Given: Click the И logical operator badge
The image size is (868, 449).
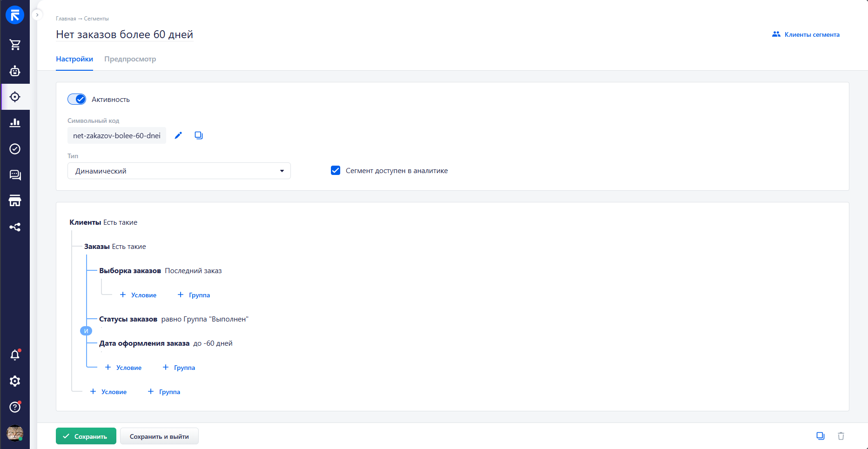Looking at the screenshot, I should [x=86, y=331].
